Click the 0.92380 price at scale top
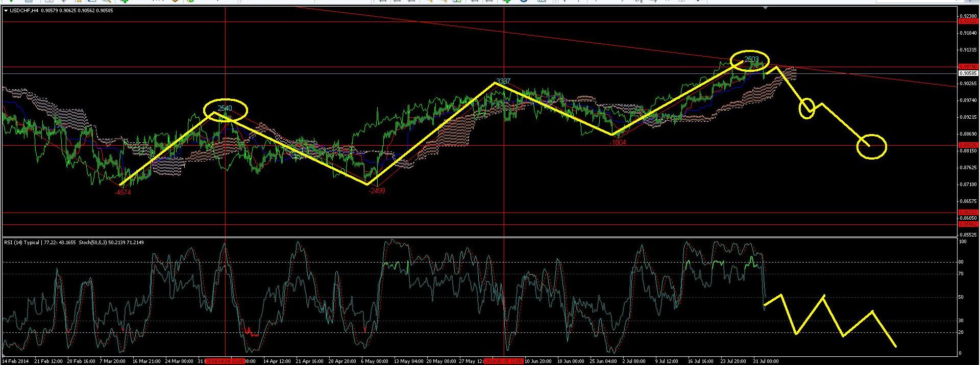 coord(968,16)
